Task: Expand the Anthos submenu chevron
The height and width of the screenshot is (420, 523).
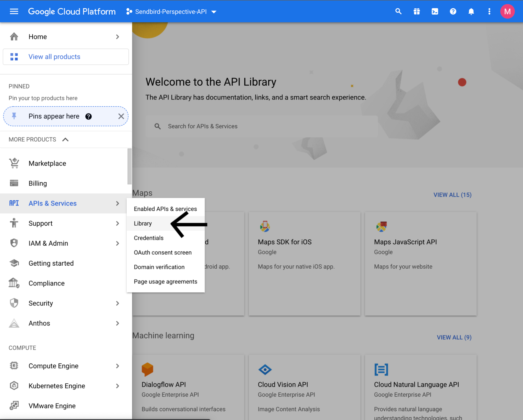Action: coord(117,323)
